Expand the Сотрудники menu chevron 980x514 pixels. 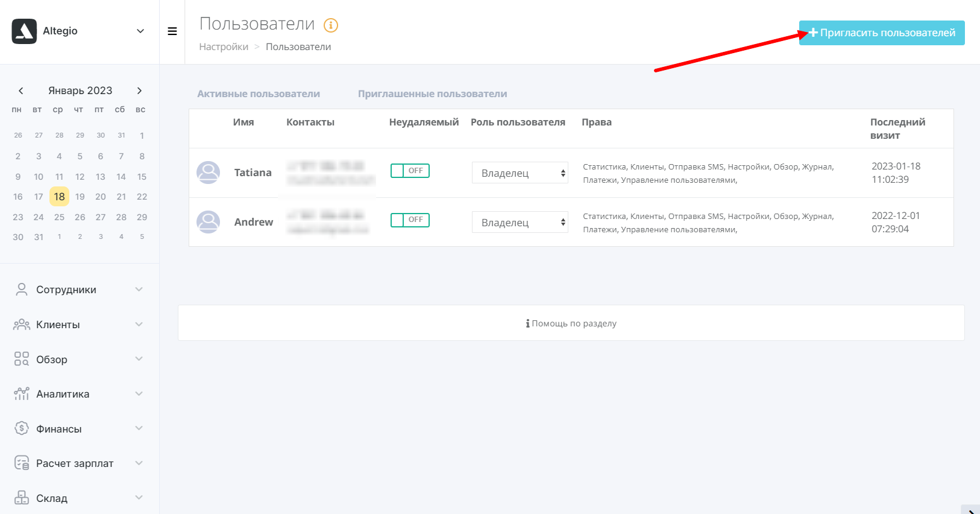139,290
